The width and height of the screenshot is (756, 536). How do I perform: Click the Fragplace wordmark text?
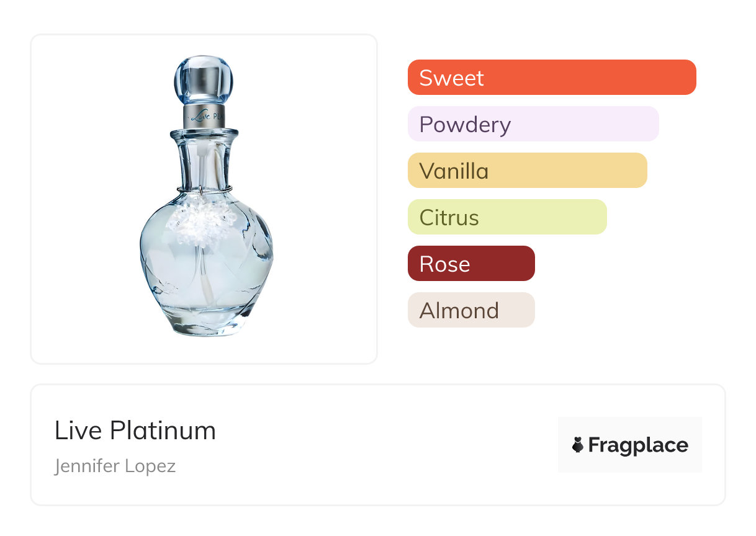(x=638, y=445)
